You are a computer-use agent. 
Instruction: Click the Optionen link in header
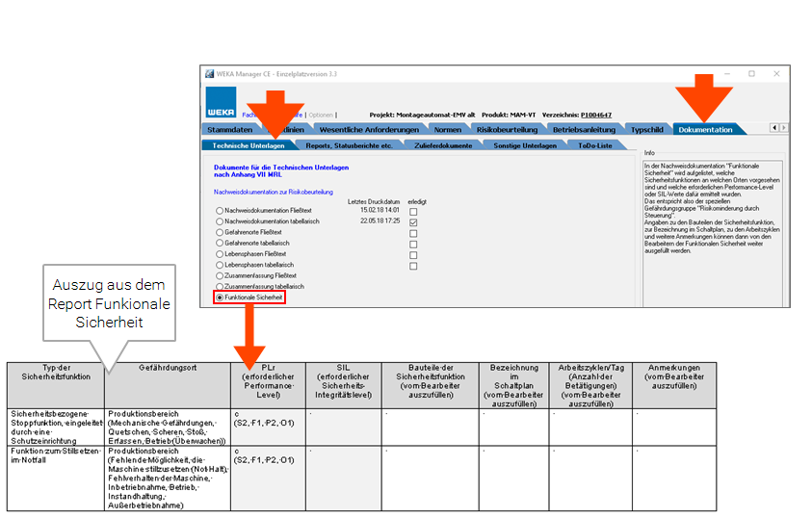[x=321, y=114]
